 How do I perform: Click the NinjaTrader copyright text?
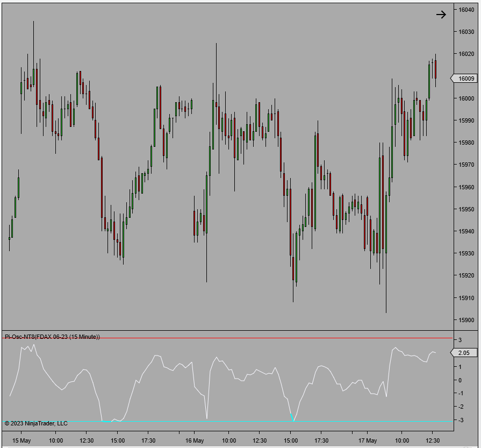tap(36, 423)
